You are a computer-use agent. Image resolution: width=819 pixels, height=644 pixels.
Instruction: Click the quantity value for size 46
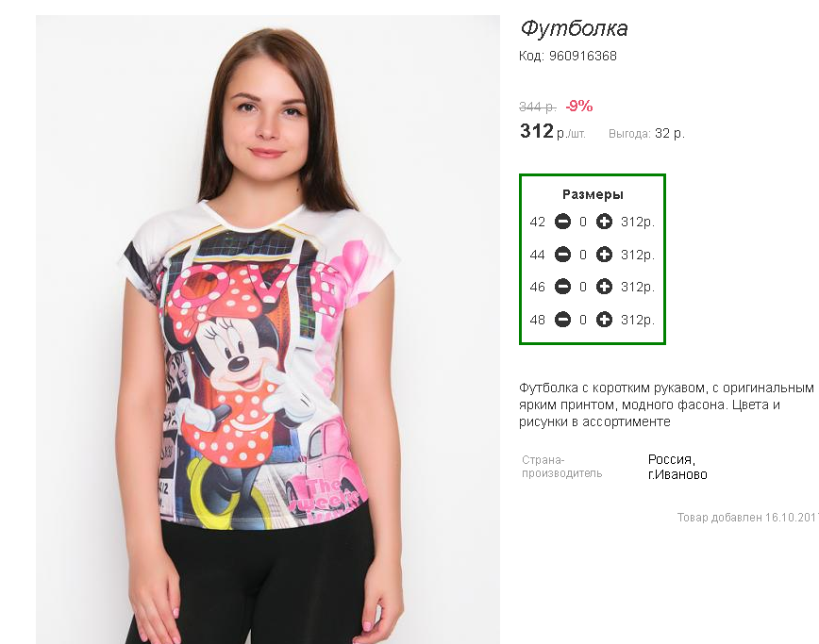click(x=583, y=287)
